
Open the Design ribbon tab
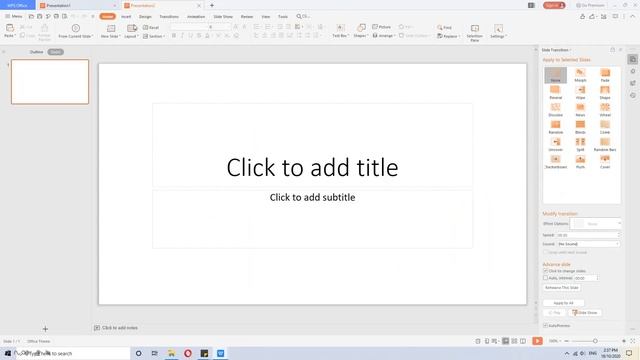(145, 17)
